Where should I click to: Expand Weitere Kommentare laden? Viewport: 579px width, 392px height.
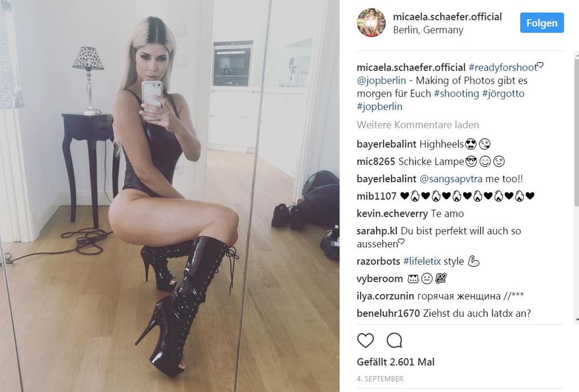pos(418,125)
